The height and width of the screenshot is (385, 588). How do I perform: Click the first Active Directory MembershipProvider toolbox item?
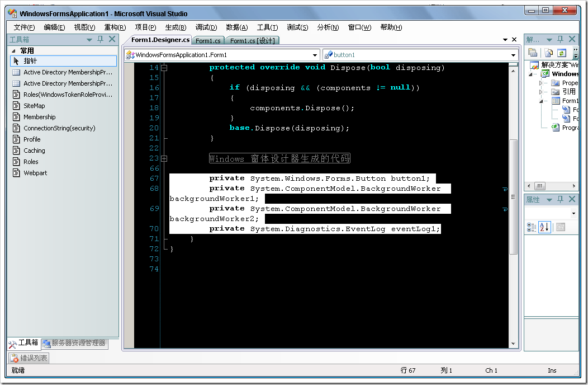63,72
